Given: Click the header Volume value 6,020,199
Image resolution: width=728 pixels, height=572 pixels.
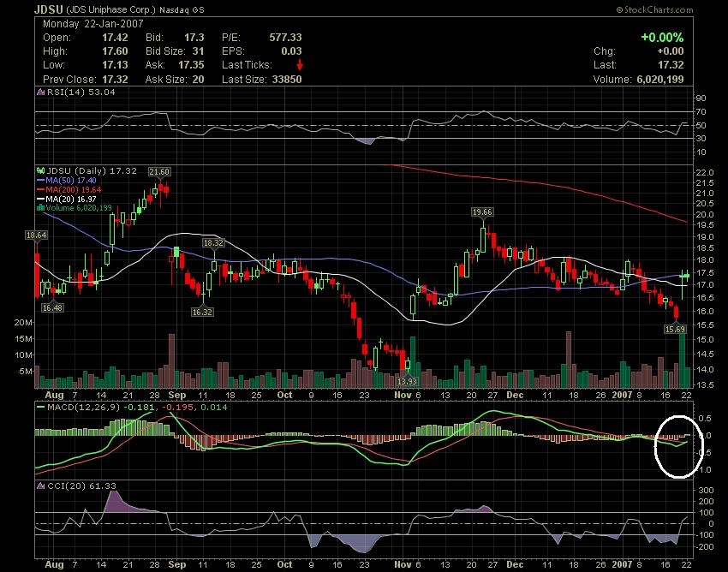Looking at the screenshot, I should point(660,80).
